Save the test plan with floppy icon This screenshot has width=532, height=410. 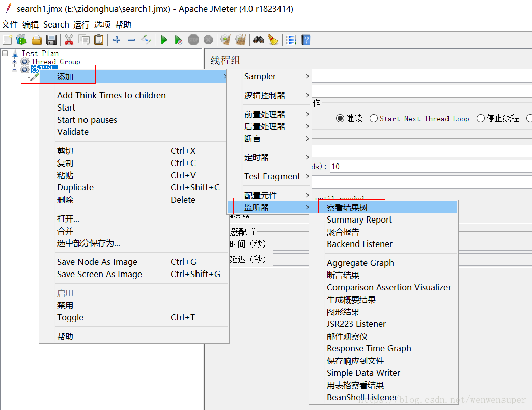51,40
